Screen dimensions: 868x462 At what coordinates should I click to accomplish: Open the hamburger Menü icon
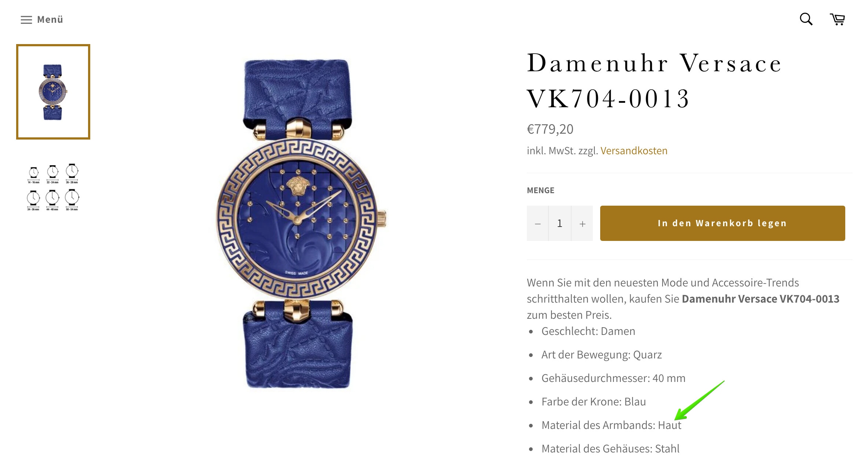pyautogui.click(x=26, y=20)
